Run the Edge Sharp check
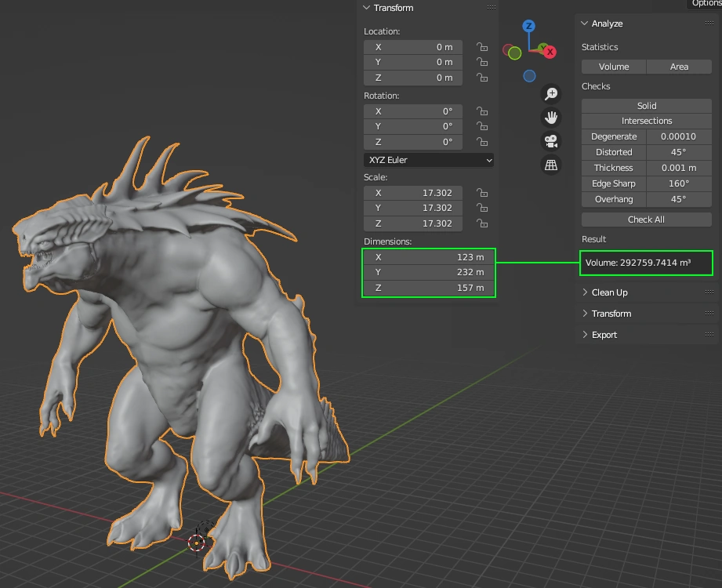This screenshot has width=722, height=588. [x=614, y=183]
